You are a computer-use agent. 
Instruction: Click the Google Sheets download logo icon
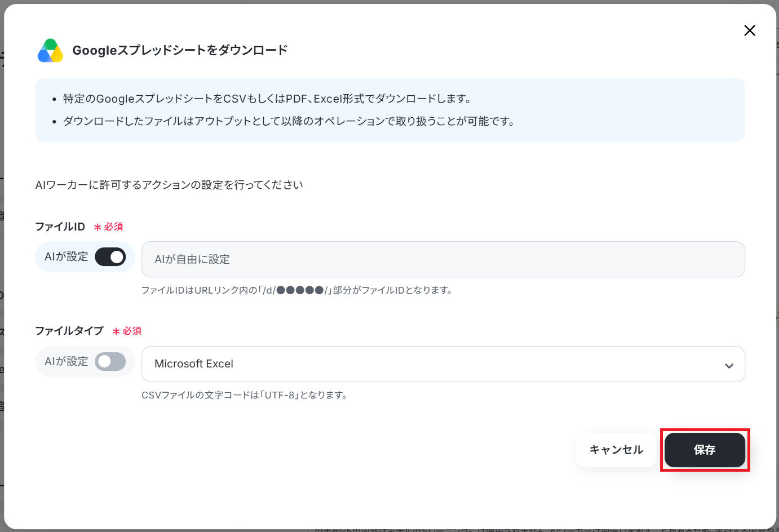click(50, 51)
